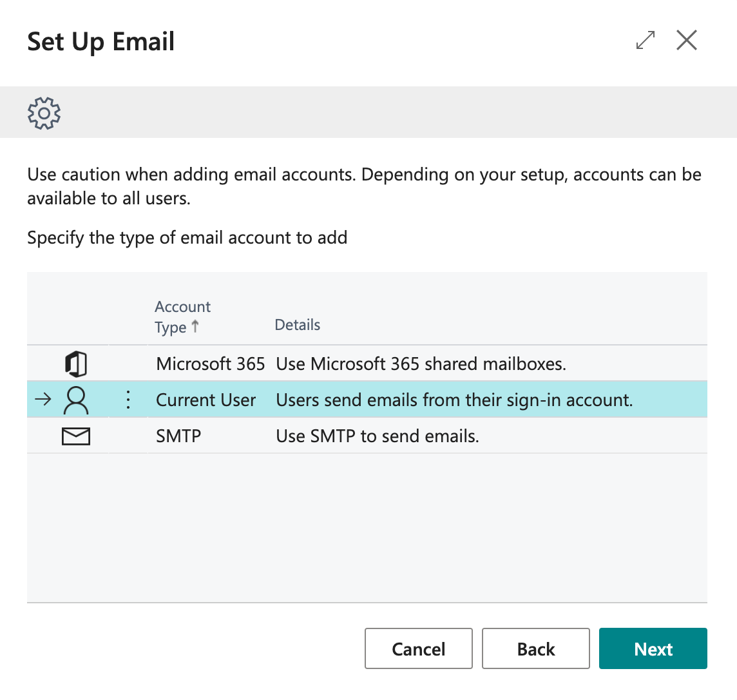This screenshot has height=700, width=737.
Task: Click the sort arrow next to Account Type
Action: coord(196,327)
